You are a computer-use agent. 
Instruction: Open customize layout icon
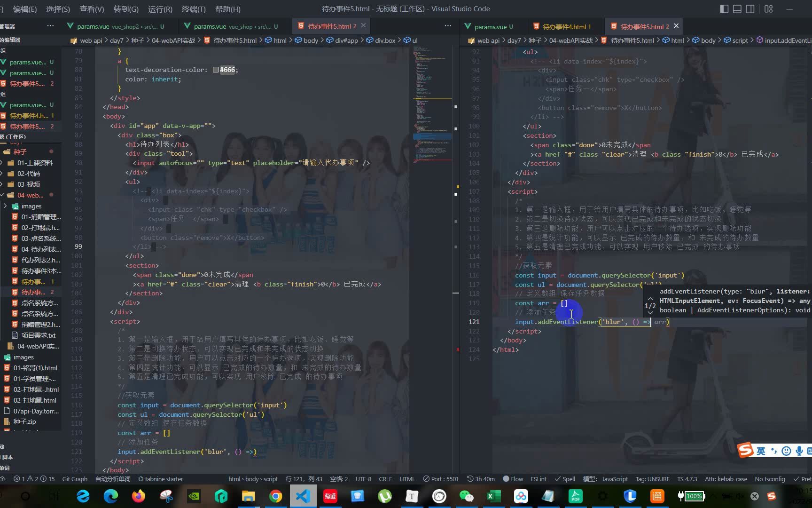coord(769,9)
